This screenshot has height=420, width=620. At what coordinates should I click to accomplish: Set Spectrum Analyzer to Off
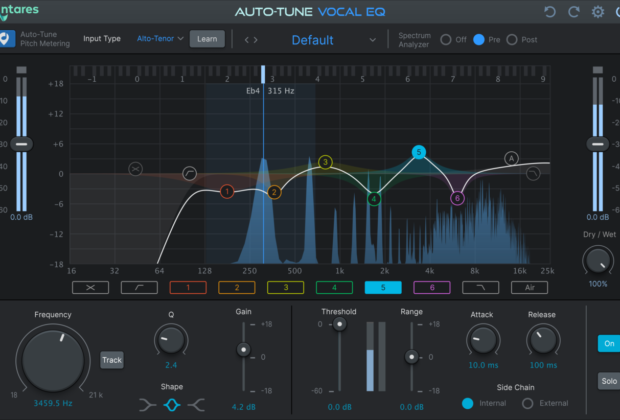[447, 39]
